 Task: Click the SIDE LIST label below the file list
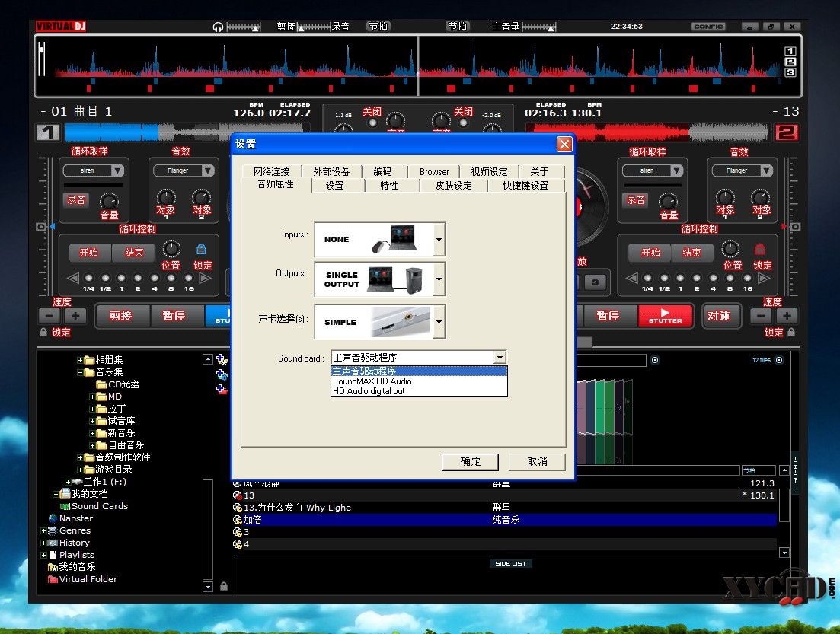510,563
